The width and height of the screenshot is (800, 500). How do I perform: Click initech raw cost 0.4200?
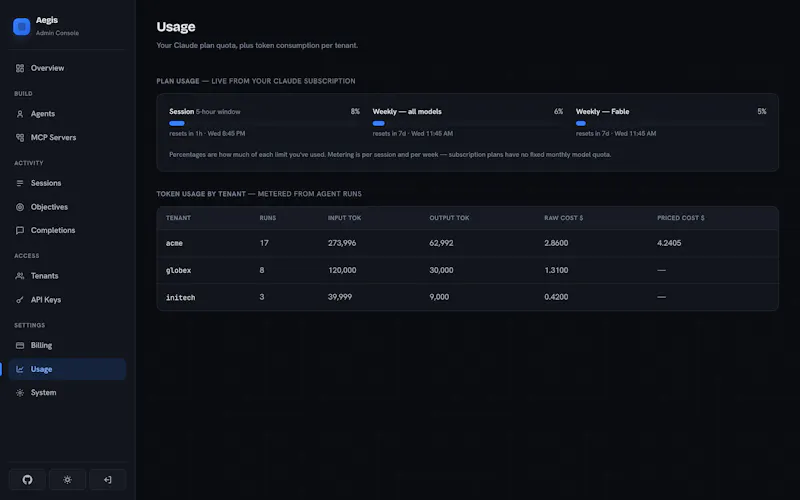tap(556, 297)
